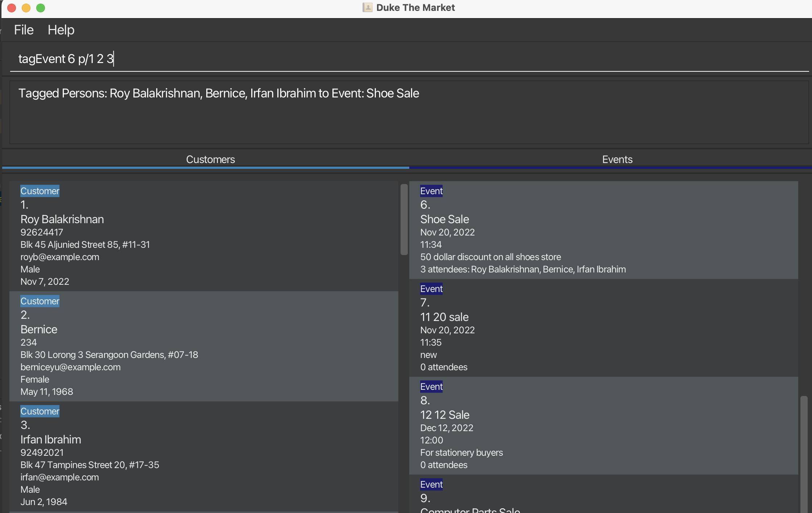This screenshot has width=812, height=513.
Task: Click the Customer label of first entry
Action: pos(40,191)
